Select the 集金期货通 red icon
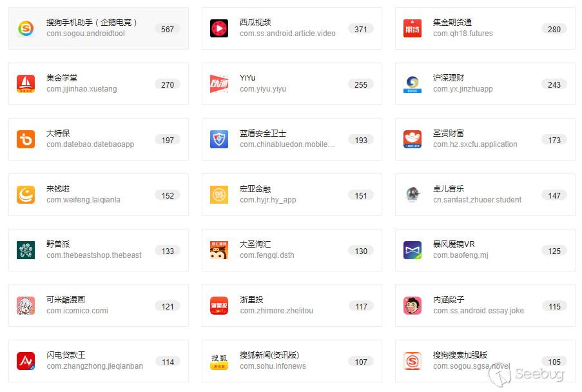 pyautogui.click(x=412, y=28)
